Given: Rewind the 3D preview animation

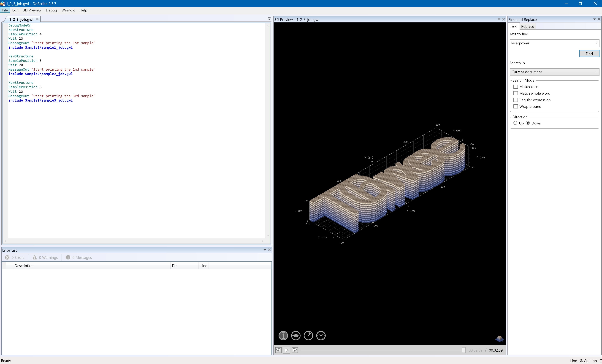Looking at the screenshot, I should (x=278, y=350).
